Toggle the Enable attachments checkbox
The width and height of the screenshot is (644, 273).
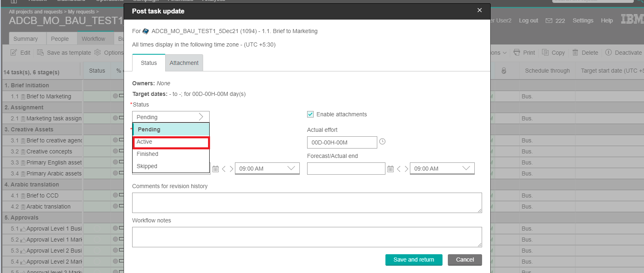coord(310,114)
